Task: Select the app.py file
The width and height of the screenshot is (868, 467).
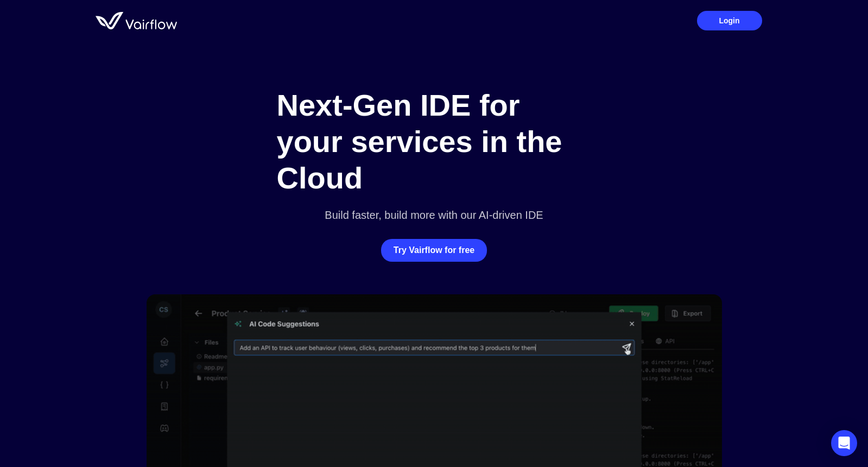Action: pyautogui.click(x=213, y=368)
